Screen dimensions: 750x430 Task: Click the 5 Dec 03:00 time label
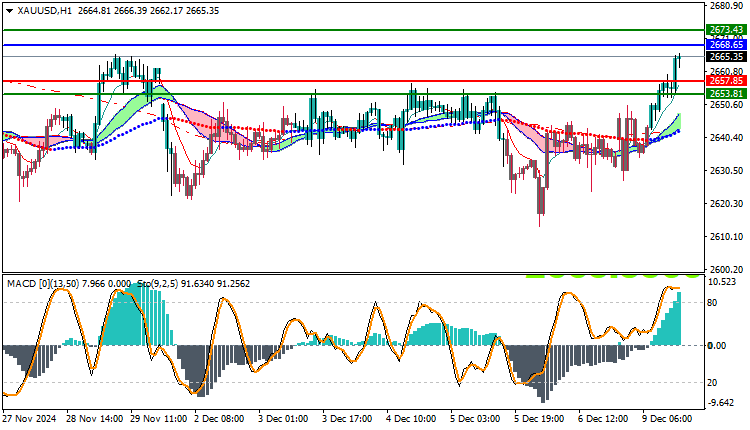click(x=475, y=419)
